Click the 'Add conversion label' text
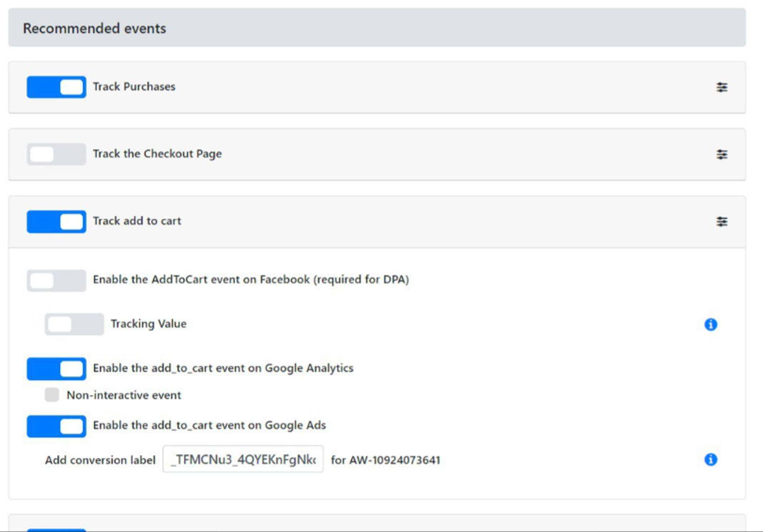Viewport: 763px width, 532px height. [100, 460]
